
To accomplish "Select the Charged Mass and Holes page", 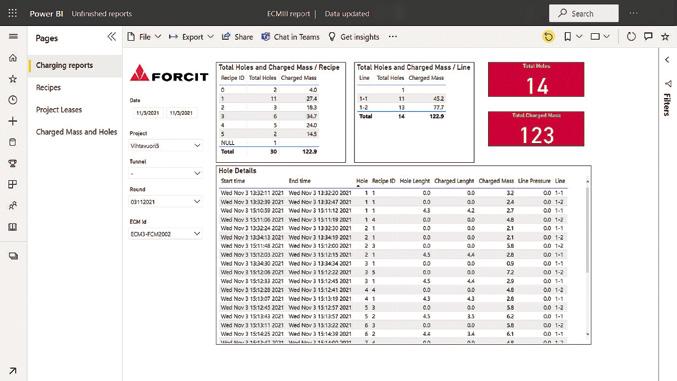I will 75,132.
